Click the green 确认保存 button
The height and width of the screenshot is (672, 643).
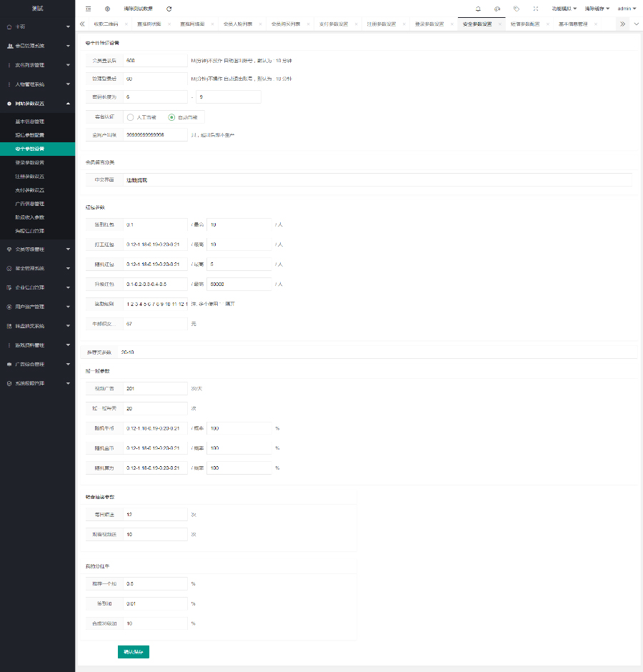pos(134,651)
